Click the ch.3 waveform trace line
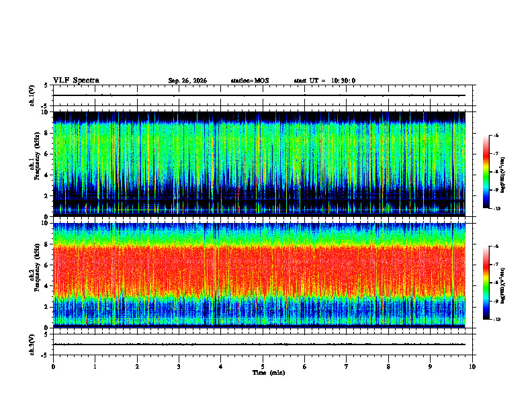532x411 pixels. pyautogui.click(x=259, y=345)
